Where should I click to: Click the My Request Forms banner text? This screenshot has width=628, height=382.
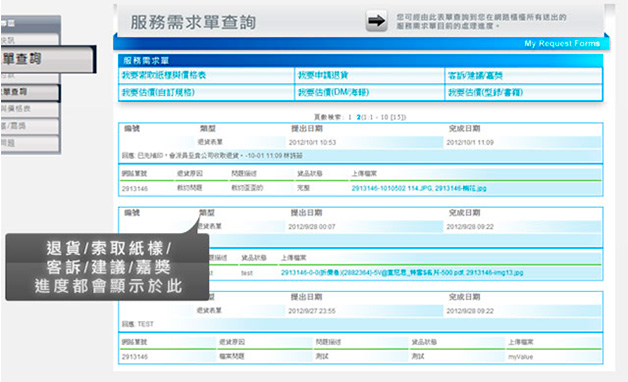point(562,43)
